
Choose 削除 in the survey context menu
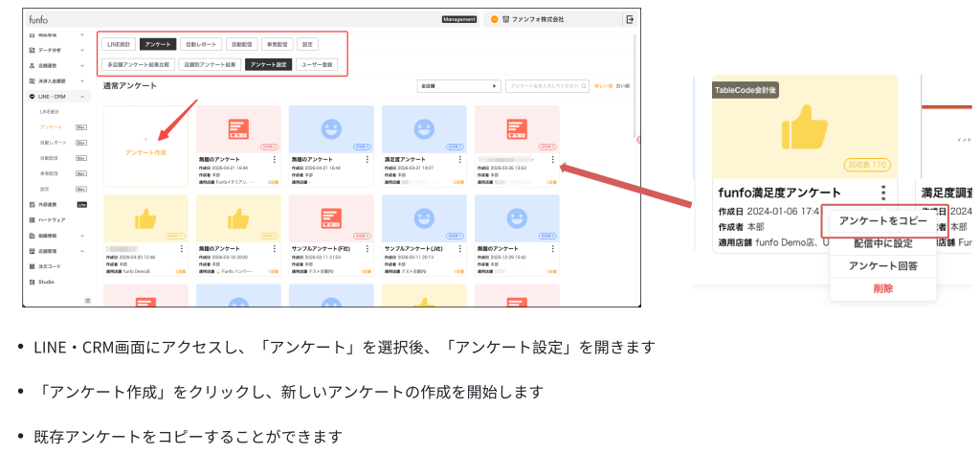pos(882,288)
